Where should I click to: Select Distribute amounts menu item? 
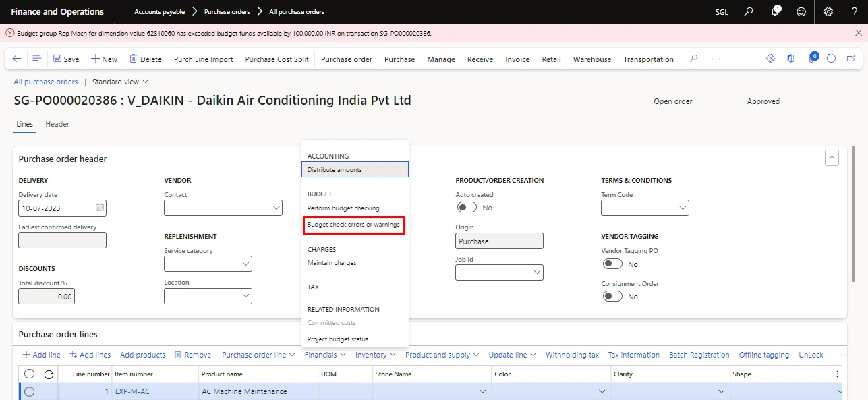click(x=355, y=169)
